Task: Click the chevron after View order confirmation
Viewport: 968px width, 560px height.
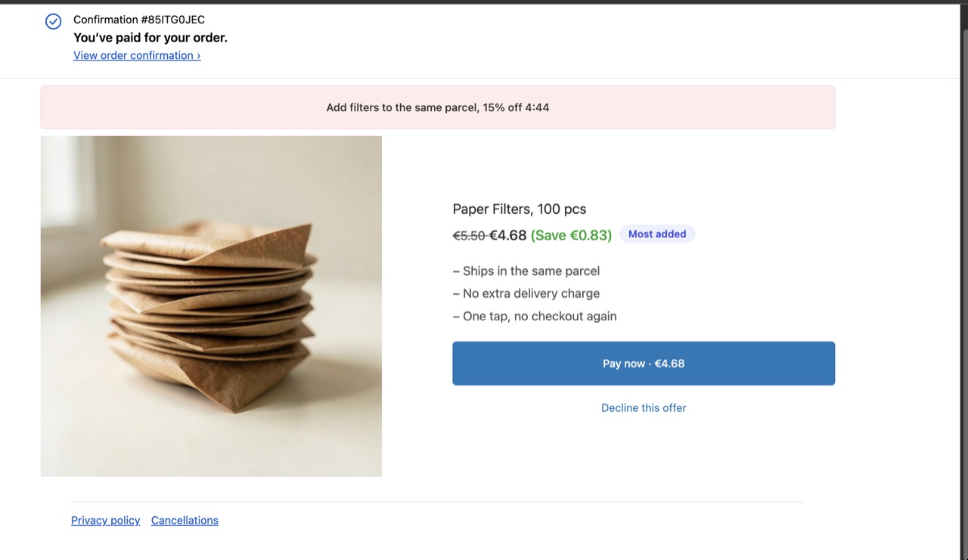Action: click(x=198, y=55)
